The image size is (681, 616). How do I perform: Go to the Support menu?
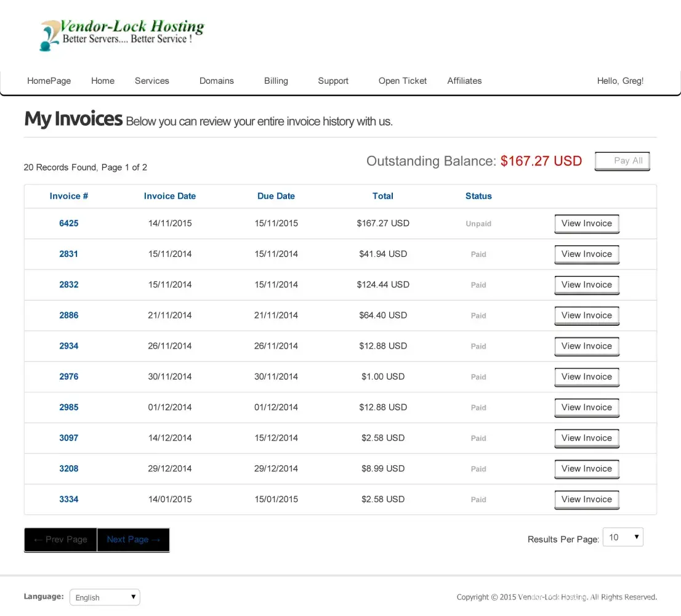[x=333, y=81]
